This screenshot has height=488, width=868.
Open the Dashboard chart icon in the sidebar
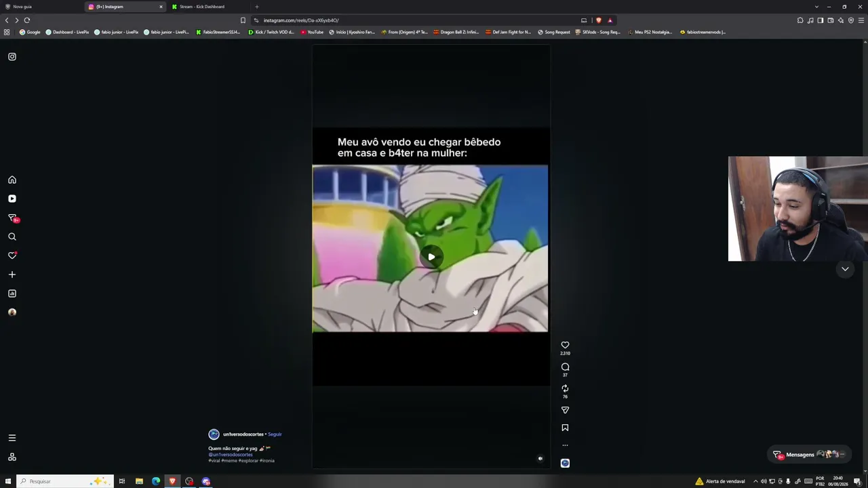point(12,293)
